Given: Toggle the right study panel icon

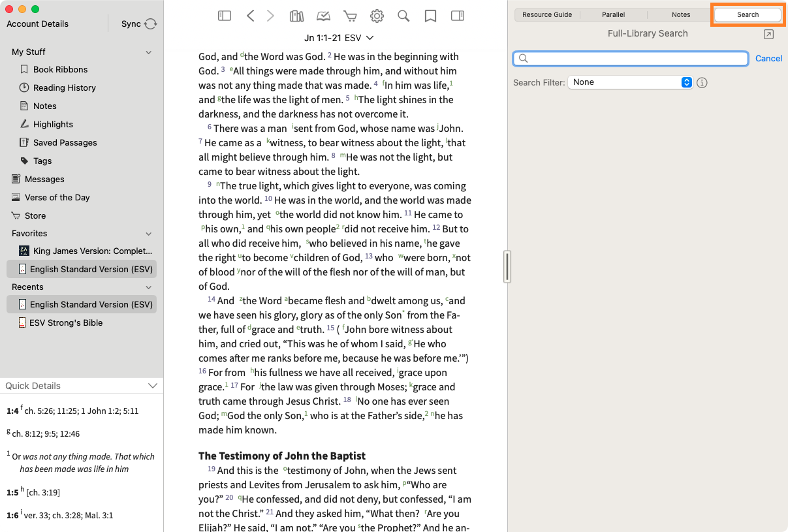Looking at the screenshot, I should pyautogui.click(x=458, y=16).
